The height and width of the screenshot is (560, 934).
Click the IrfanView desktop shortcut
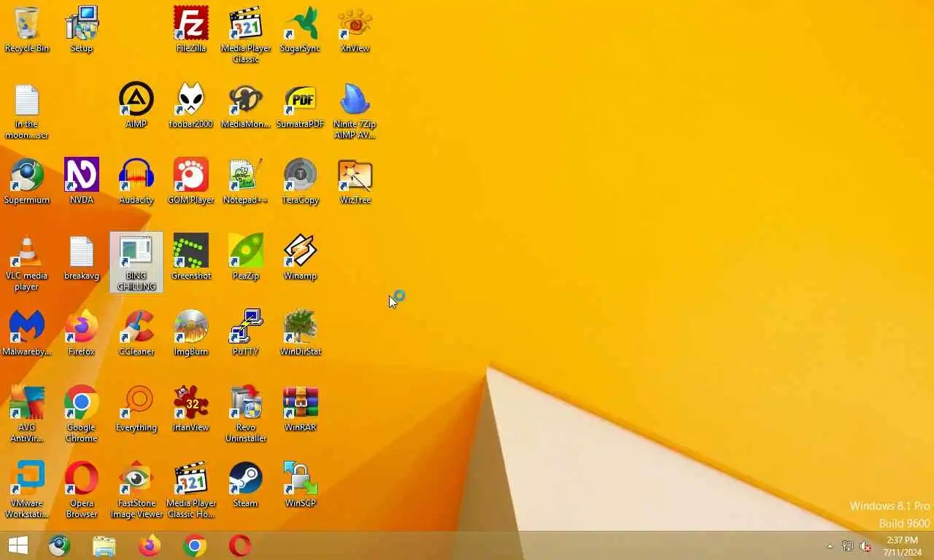point(191,409)
